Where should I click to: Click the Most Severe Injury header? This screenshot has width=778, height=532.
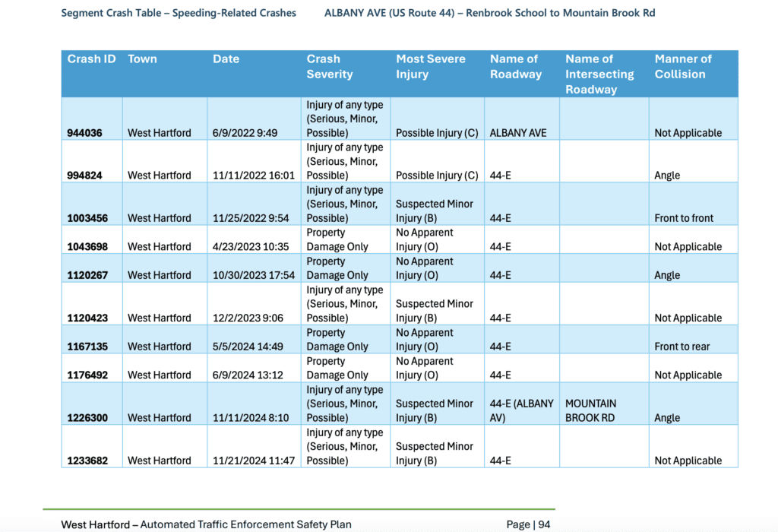click(x=430, y=67)
